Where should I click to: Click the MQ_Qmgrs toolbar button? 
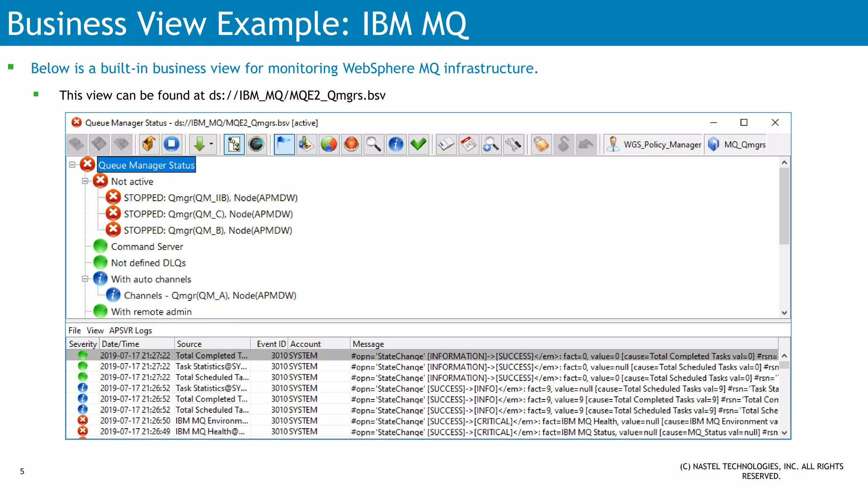[736, 144]
